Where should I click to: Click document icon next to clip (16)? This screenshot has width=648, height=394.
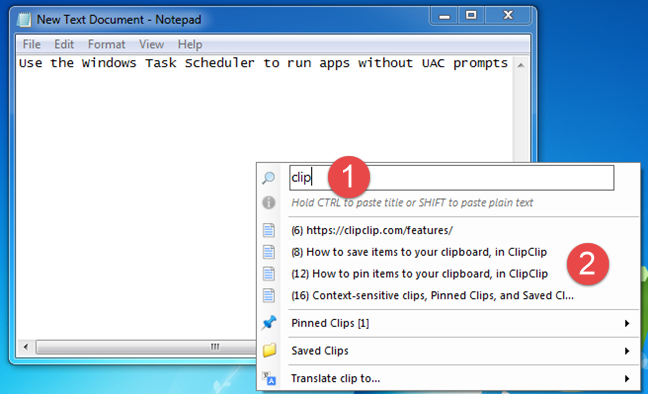click(x=269, y=296)
